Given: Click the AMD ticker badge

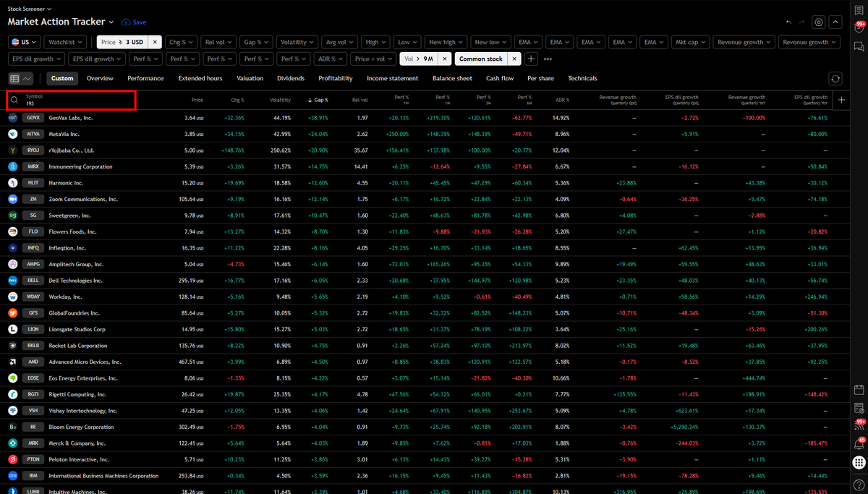Looking at the screenshot, I should point(33,362).
